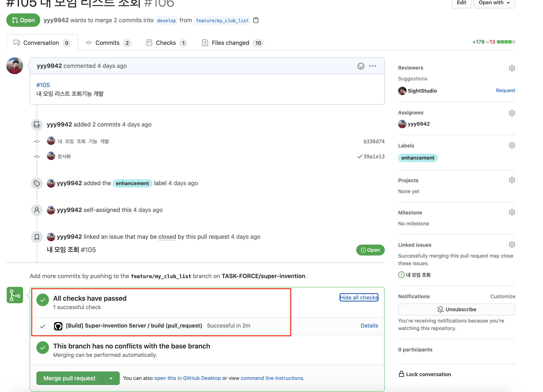Viewport: 543px width, 392px height.
Task: Open the comment's three-dot options menu
Action: click(372, 66)
